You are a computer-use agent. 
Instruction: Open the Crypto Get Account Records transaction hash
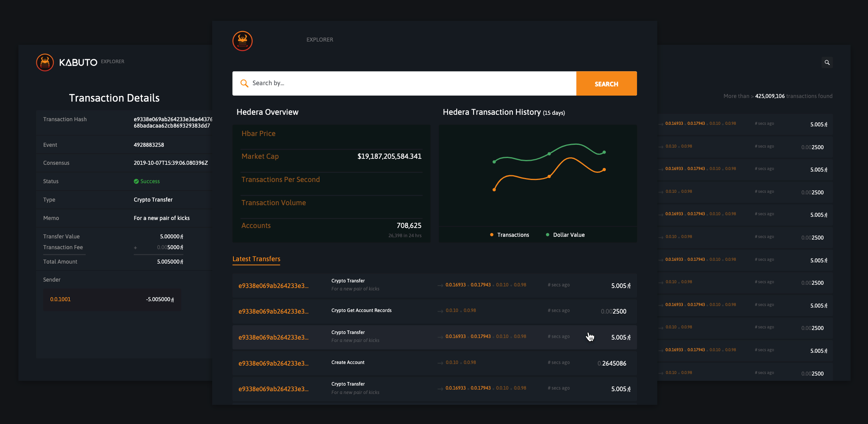point(273,311)
